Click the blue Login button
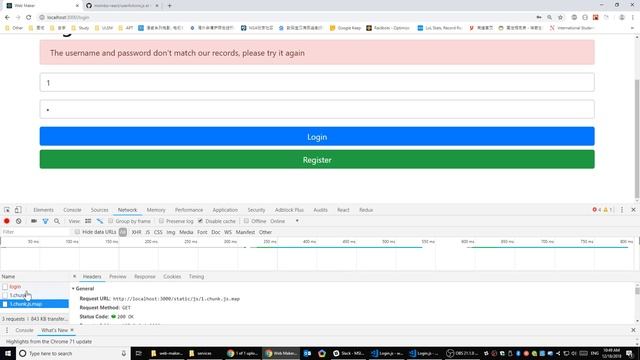 click(x=317, y=136)
